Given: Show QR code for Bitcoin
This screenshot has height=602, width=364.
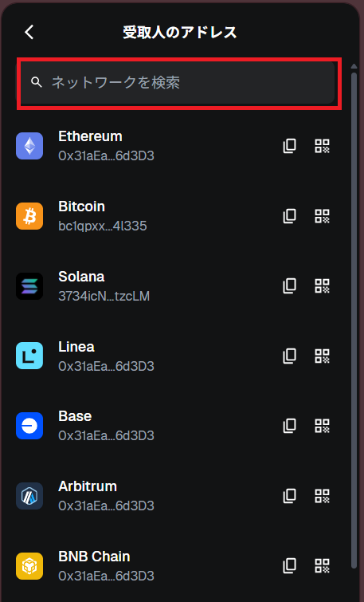Looking at the screenshot, I should (323, 216).
